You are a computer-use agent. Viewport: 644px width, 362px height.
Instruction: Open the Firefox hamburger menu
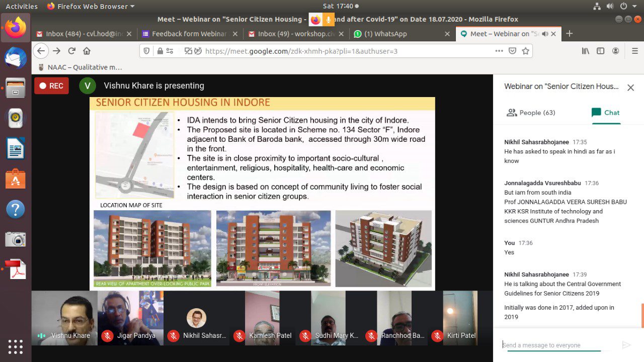635,51
